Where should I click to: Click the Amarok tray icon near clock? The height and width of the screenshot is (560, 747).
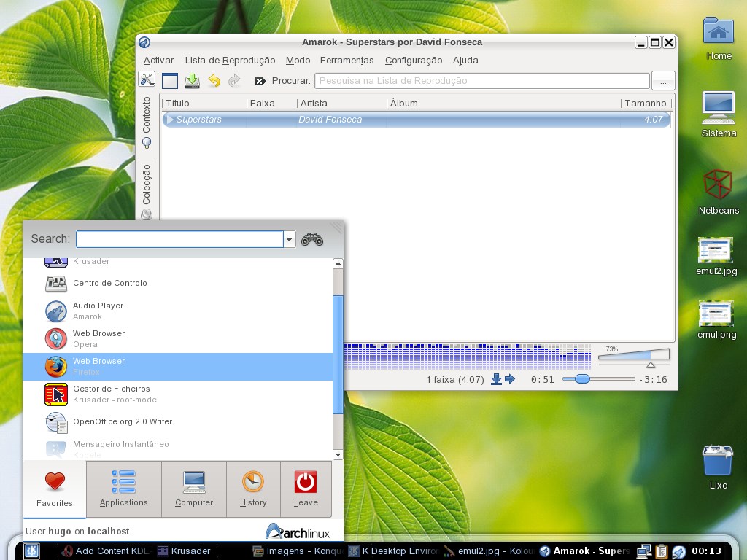(x=678, y=552)
